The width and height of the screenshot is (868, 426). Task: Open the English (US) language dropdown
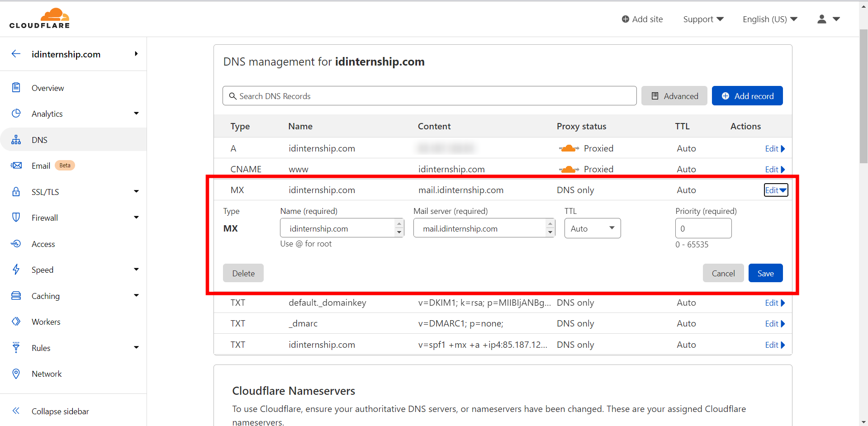click(x=770, y=19)
